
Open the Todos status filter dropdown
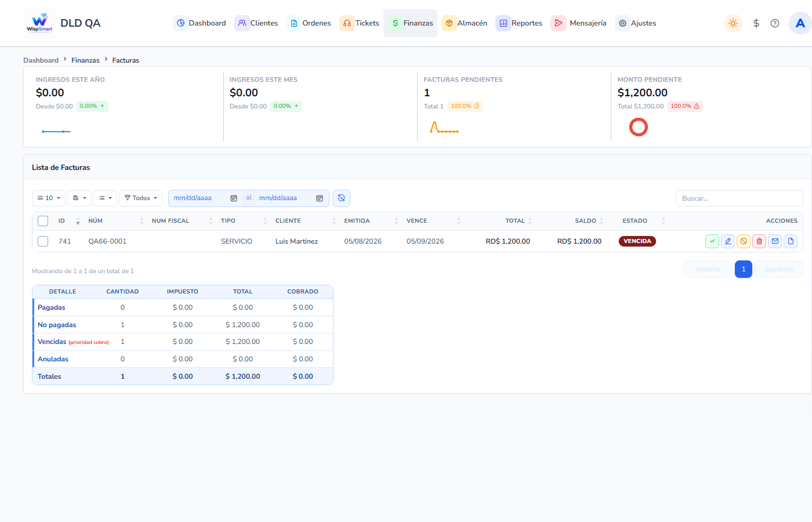[142, 198]
